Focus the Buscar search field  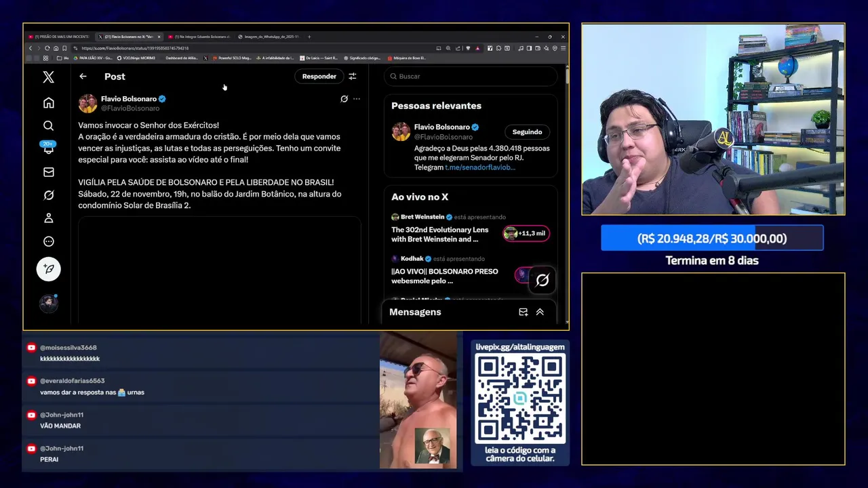coord(471,77)
